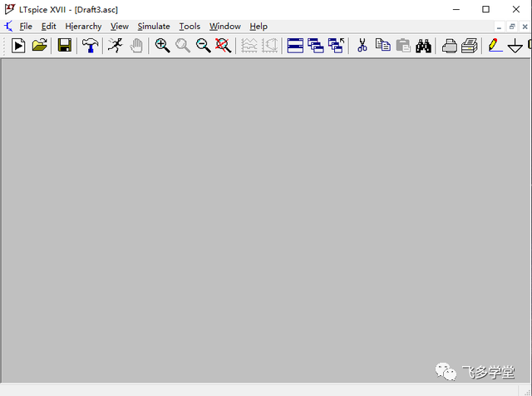Click the LTspice logo in title bar
532x396 pixels.
coord(10,9)
